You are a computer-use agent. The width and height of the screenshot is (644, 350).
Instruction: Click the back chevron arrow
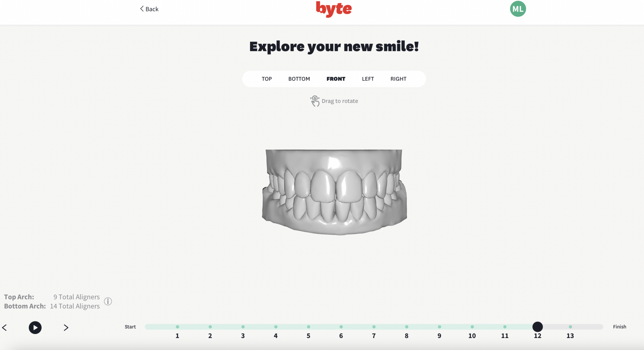[x=142, y=9]
